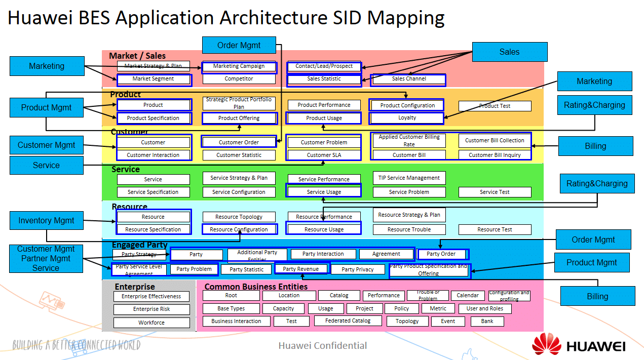Click the Enterprise Risk entity
Image resolution: width=644 pixels, height=360 pixels.
pyautogui.click(x=151, y=309)
